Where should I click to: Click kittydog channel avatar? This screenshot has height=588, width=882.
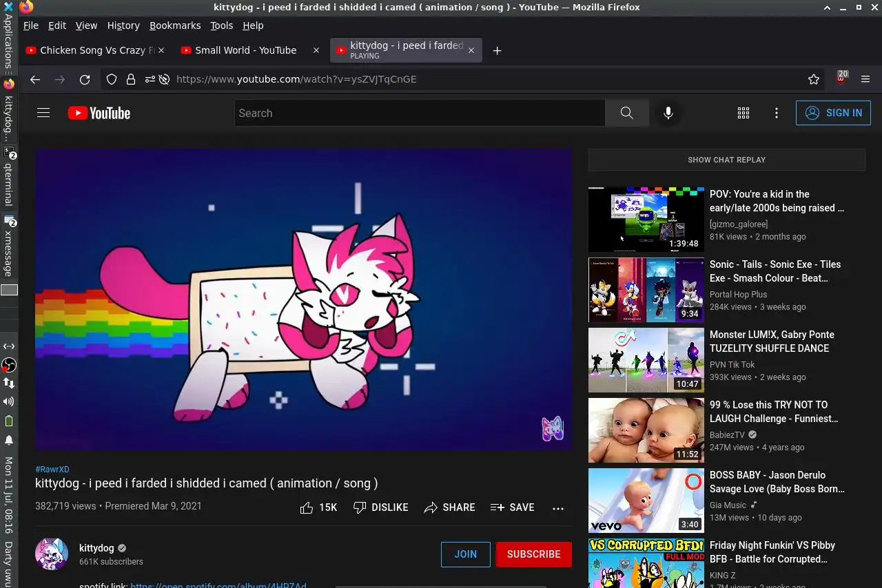52,554
